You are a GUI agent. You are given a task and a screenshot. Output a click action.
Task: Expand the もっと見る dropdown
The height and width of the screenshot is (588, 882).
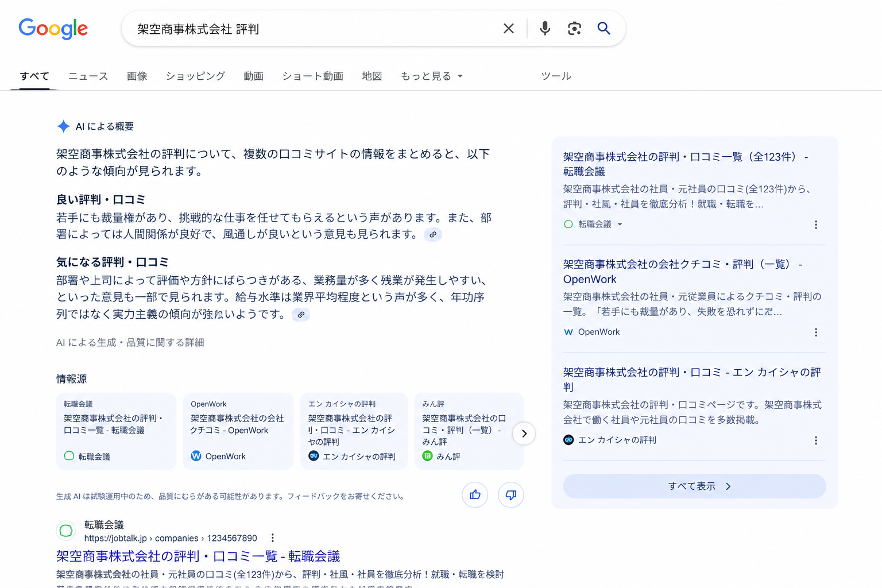coord(431,76)
